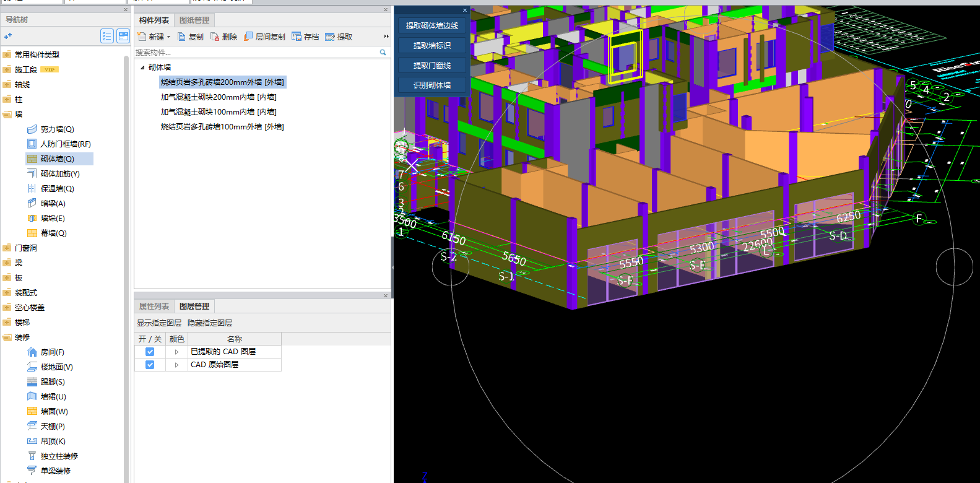
Task: Select the 暗梁(A) hidden beam icon
Action: pyautogui.click(x=32, y=203)
